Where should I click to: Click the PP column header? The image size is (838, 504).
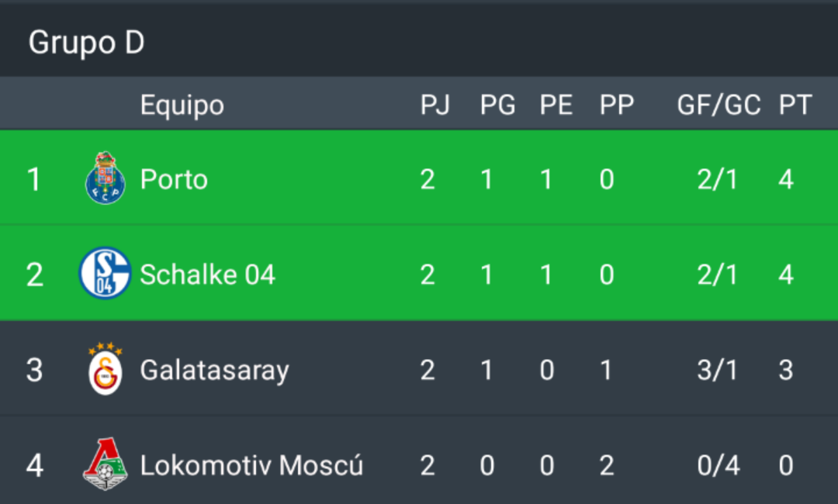(616, 105)
